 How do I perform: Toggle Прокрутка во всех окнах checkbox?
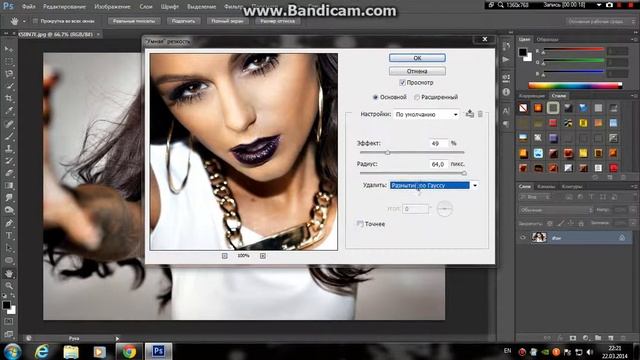(35, 21)
